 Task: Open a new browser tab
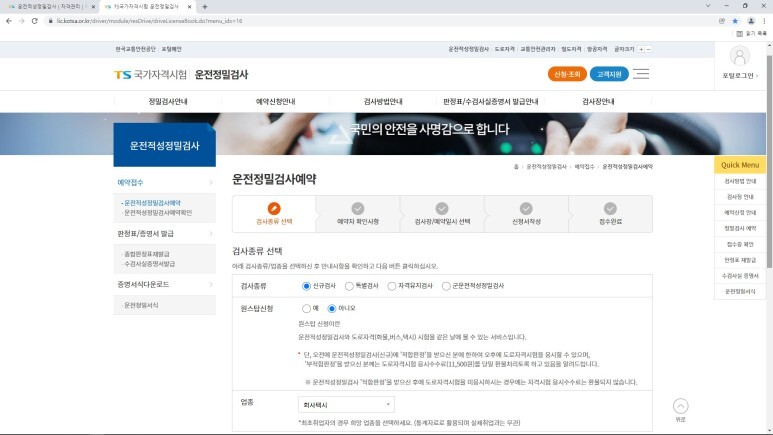coord(205,7)
